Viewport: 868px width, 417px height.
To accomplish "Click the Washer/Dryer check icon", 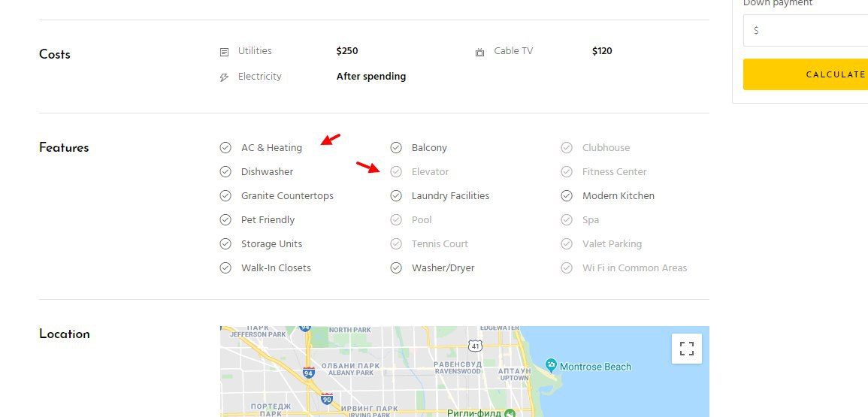I will [x=396, y=268].
